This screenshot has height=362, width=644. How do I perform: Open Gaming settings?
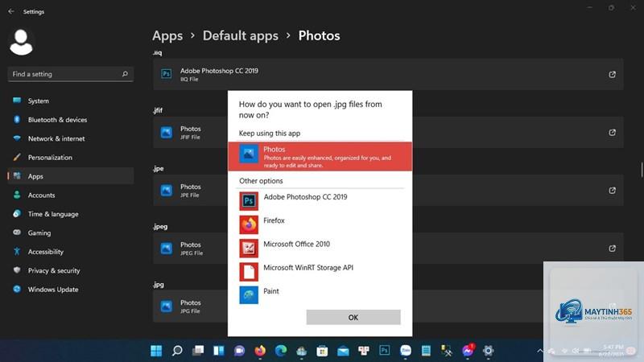point(71,232)
